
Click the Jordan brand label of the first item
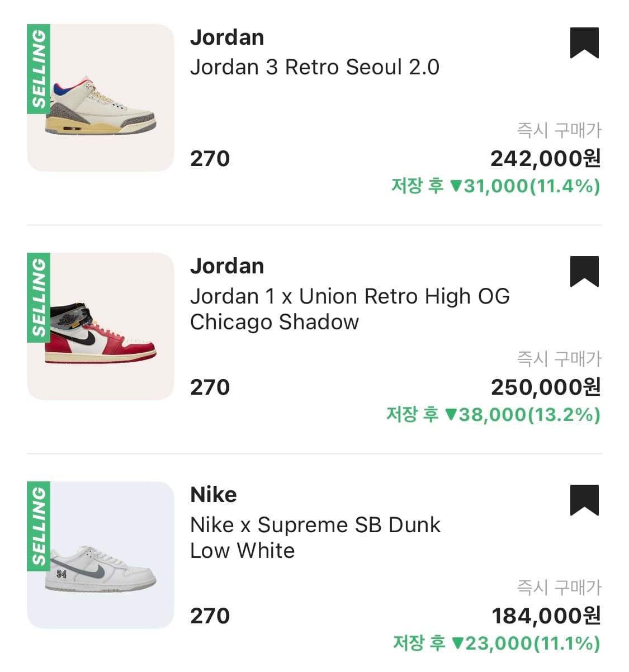[227, 37]
